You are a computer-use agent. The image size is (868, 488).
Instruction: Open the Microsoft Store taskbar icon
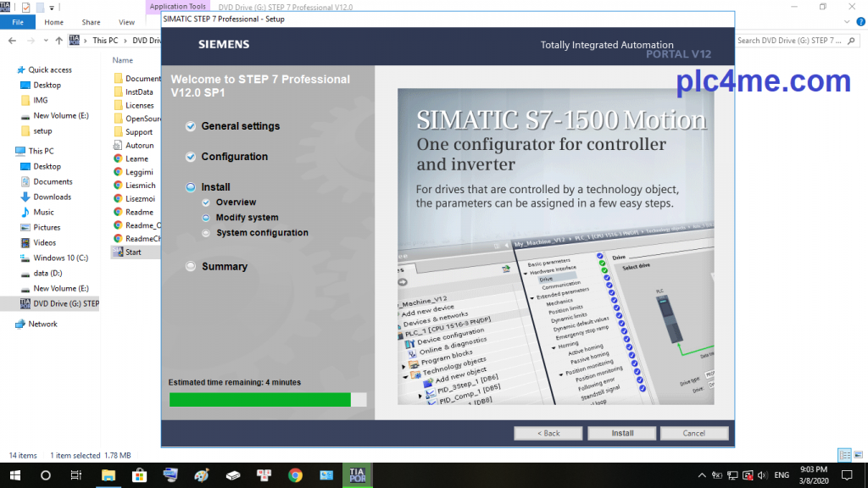[139, 474]
